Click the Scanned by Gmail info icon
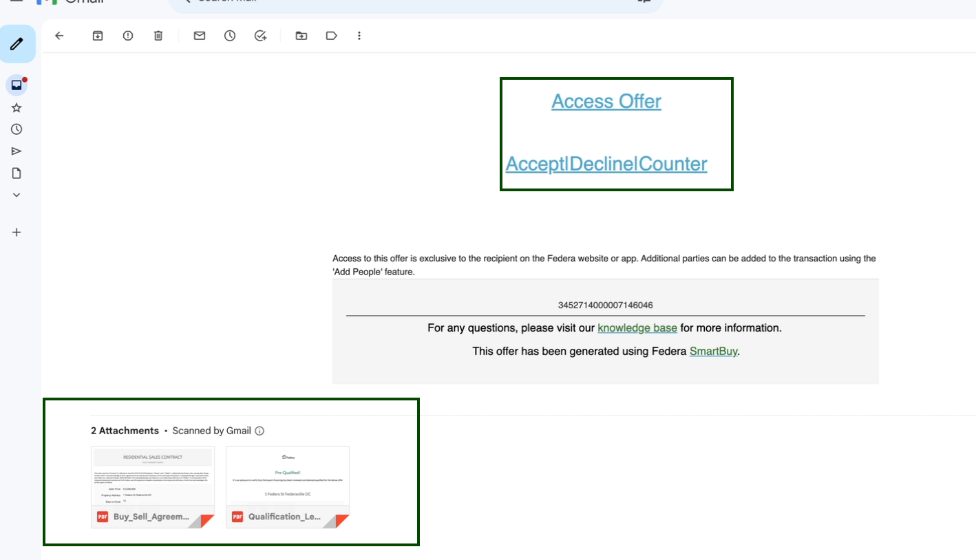This screenshot has width=976, height=560. coord(259,431)
